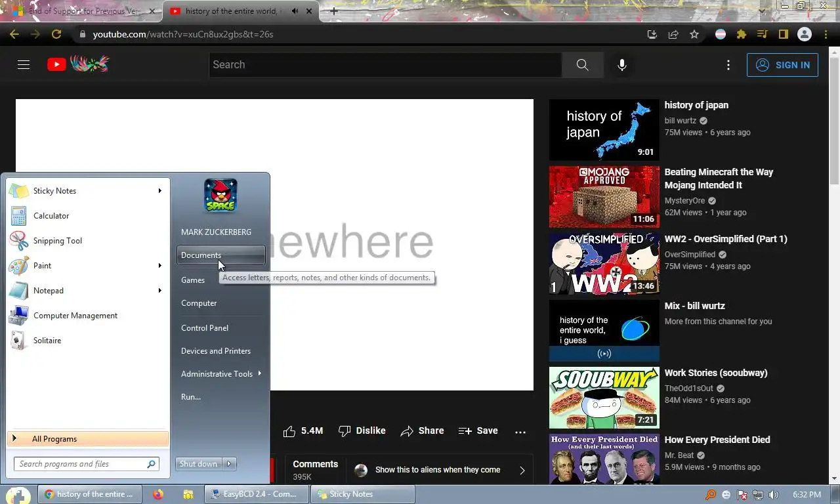Open Computer from the Start menu
Screen dimensions: 840x504
(220, 303)
